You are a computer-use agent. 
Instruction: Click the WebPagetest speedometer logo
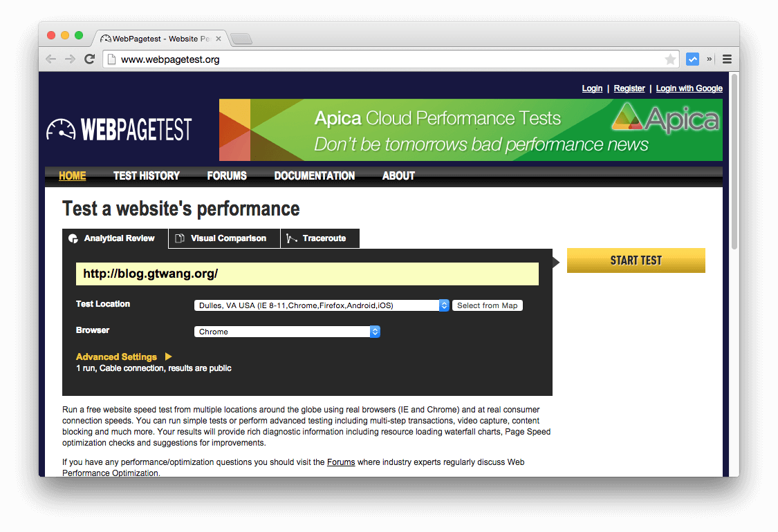click(62, 130)
